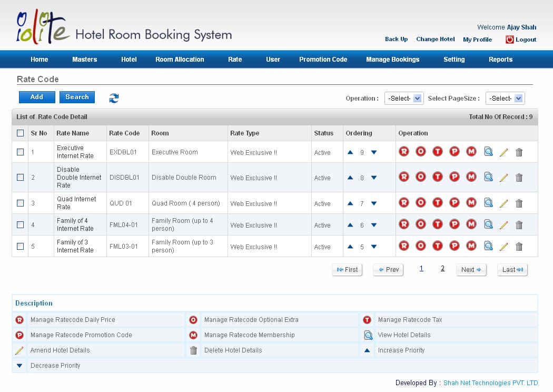Open the Shah Net Technologies link
This screenshot has width=553, height=392.
coord(490,383)
